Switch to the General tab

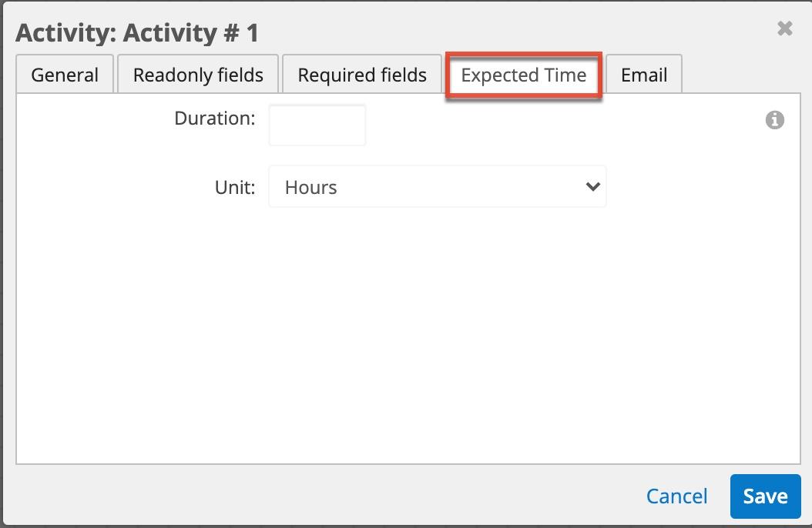click(64, 74)
